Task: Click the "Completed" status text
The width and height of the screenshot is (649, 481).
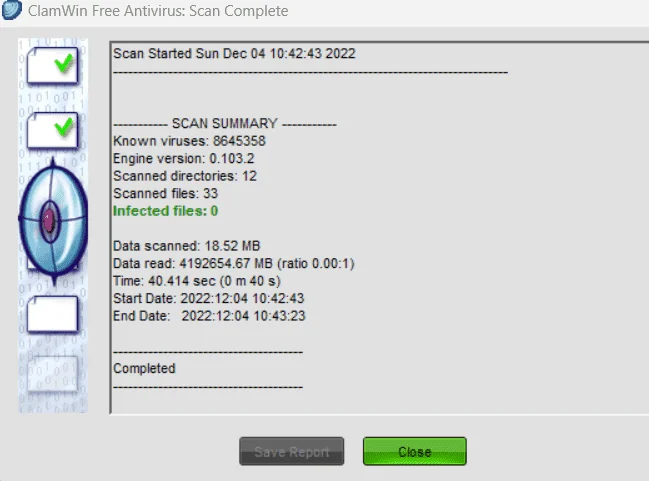Action: tap(144, 368)
